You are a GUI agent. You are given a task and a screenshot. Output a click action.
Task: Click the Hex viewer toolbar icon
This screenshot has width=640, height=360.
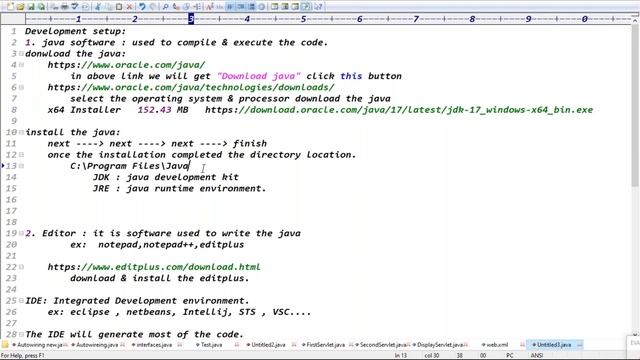(x=220, y=7)
